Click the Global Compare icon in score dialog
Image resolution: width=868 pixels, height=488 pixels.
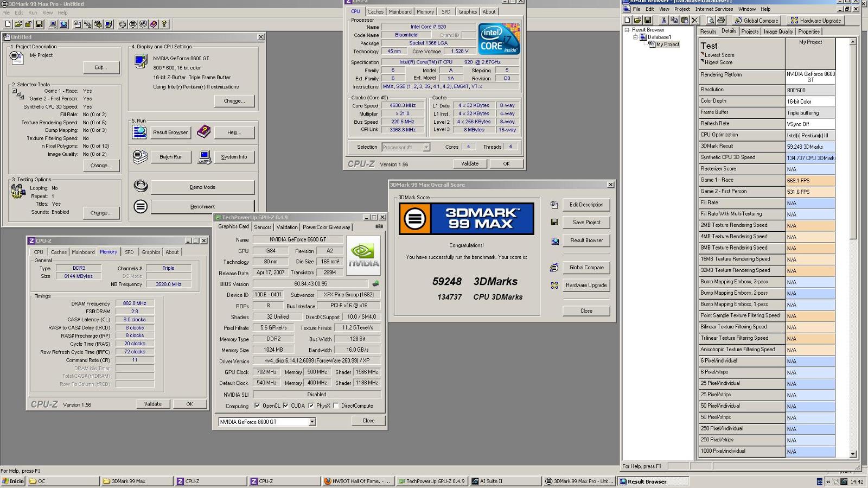[554, 268]
